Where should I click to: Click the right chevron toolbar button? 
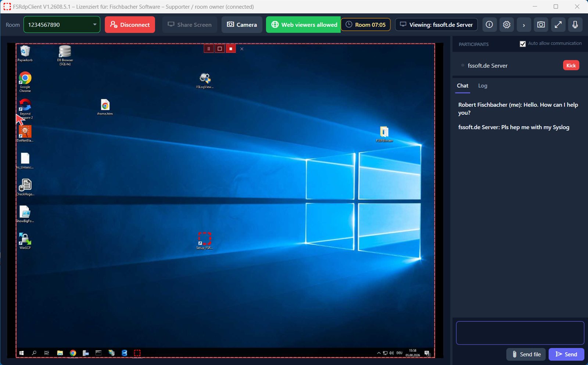tap(524, 25)
